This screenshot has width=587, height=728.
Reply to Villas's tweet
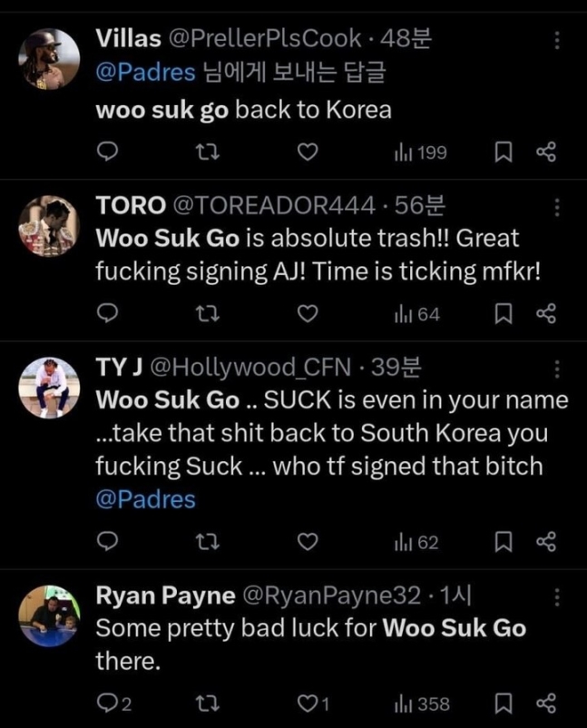[x=108, y=152]
